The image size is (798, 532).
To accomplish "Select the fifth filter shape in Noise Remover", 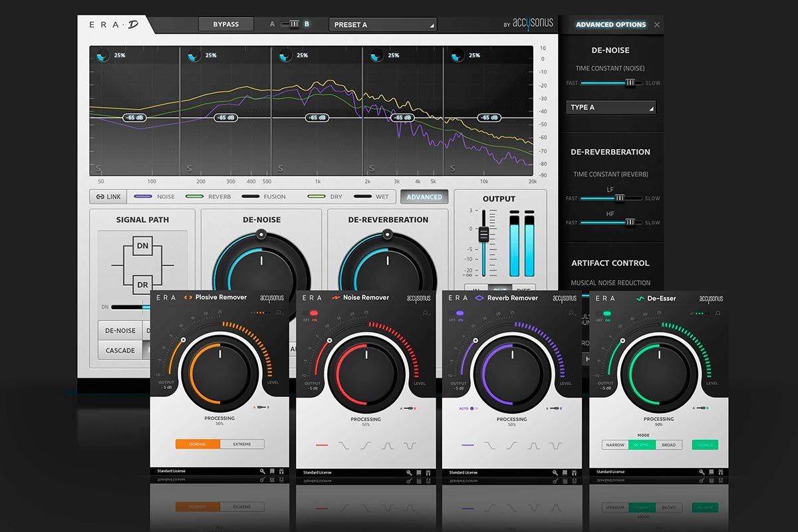I will [409, 445].
